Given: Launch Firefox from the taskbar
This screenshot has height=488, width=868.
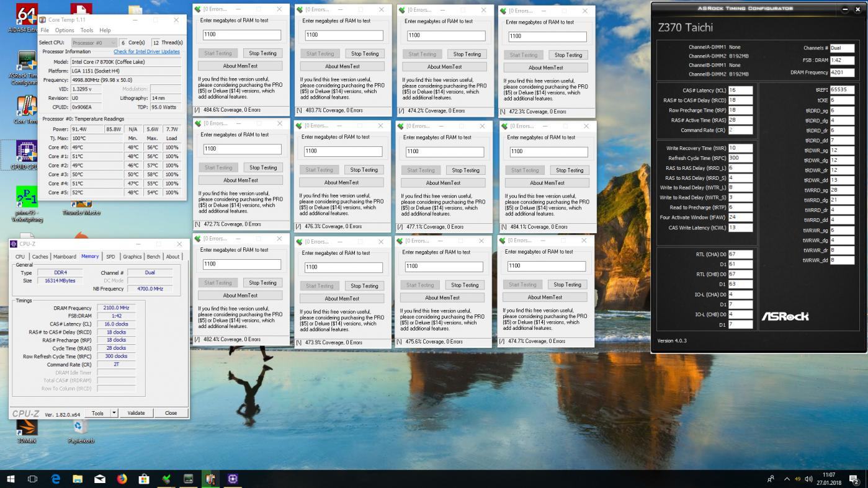Looking at the screenshot, I should coord(122,479).
